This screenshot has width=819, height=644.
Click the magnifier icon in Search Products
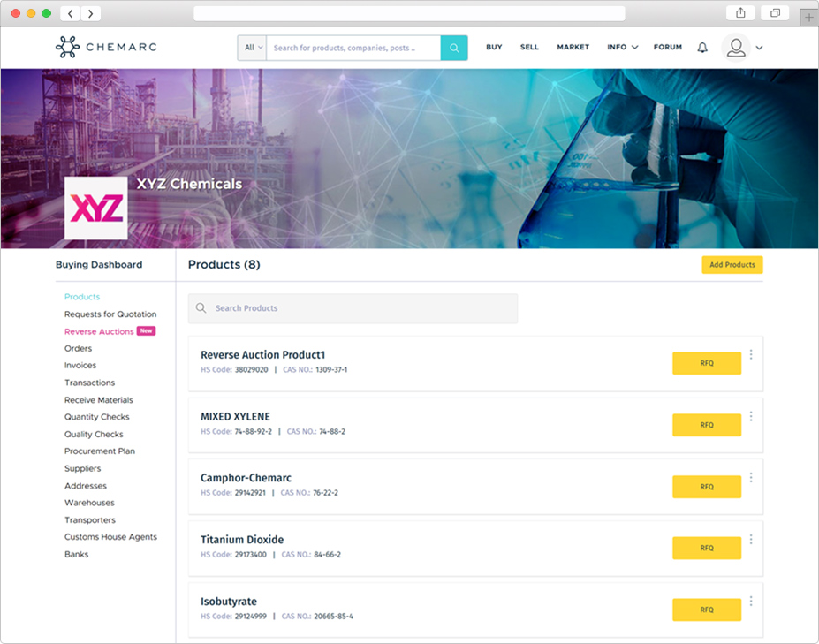click(x=201, y=308)
